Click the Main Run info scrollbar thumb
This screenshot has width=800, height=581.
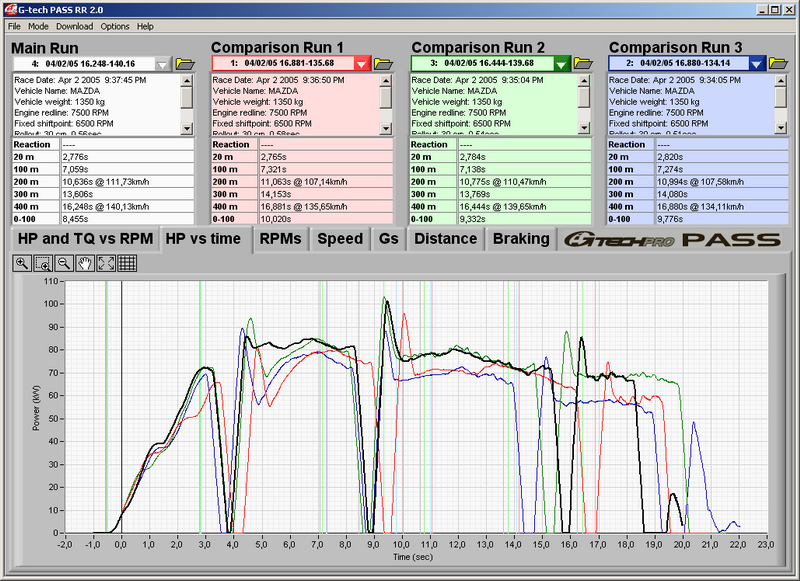tap(187, 97)
